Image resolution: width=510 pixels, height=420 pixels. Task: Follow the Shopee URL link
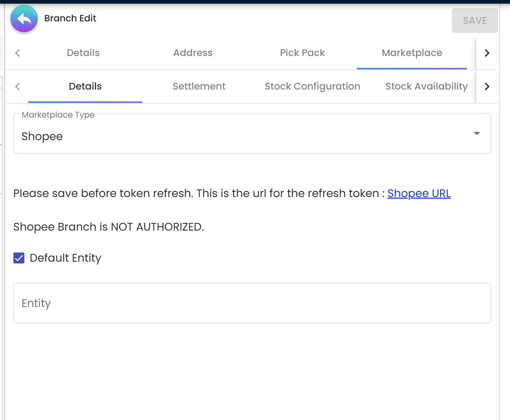[419, 193]
